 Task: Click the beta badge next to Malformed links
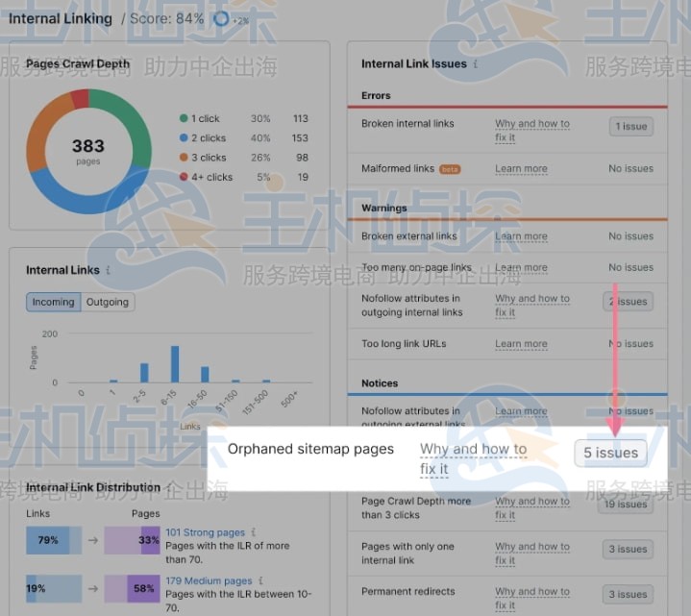450,169
